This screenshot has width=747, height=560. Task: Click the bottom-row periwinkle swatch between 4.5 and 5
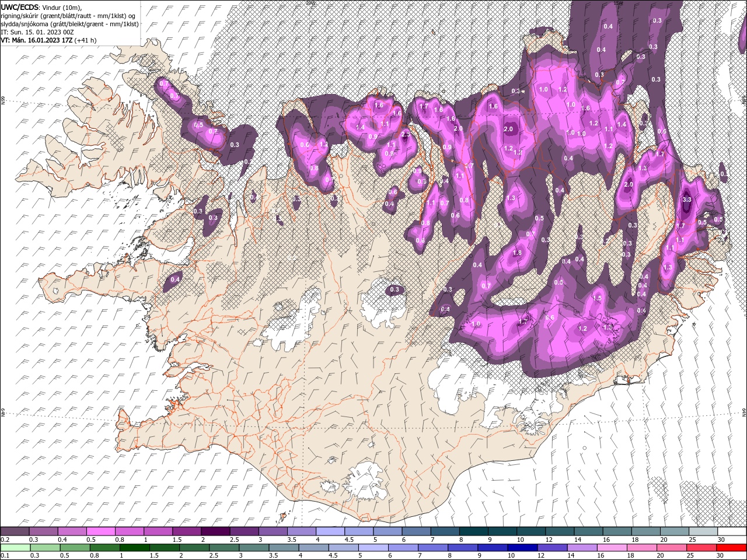[343, 548]
